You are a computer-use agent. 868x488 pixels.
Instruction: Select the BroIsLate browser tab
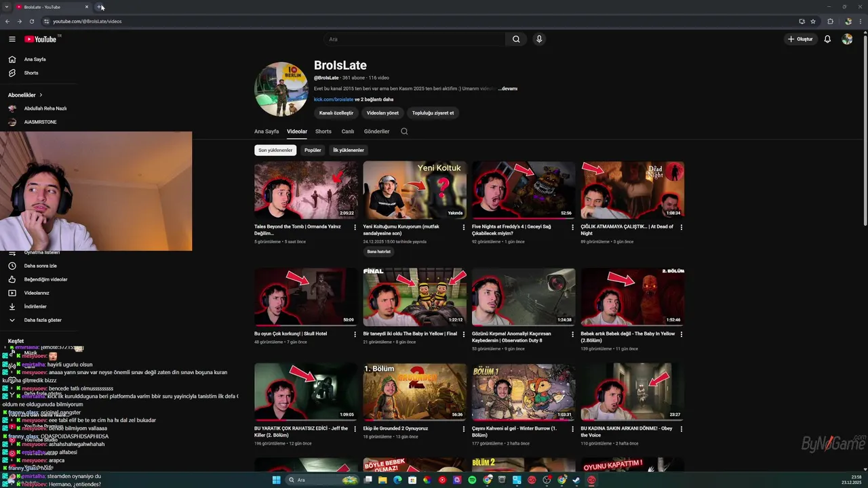53,7
